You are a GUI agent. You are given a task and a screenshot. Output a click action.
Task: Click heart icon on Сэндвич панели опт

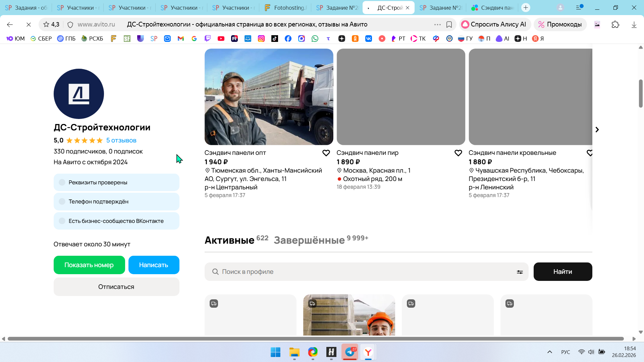(326, 153)
